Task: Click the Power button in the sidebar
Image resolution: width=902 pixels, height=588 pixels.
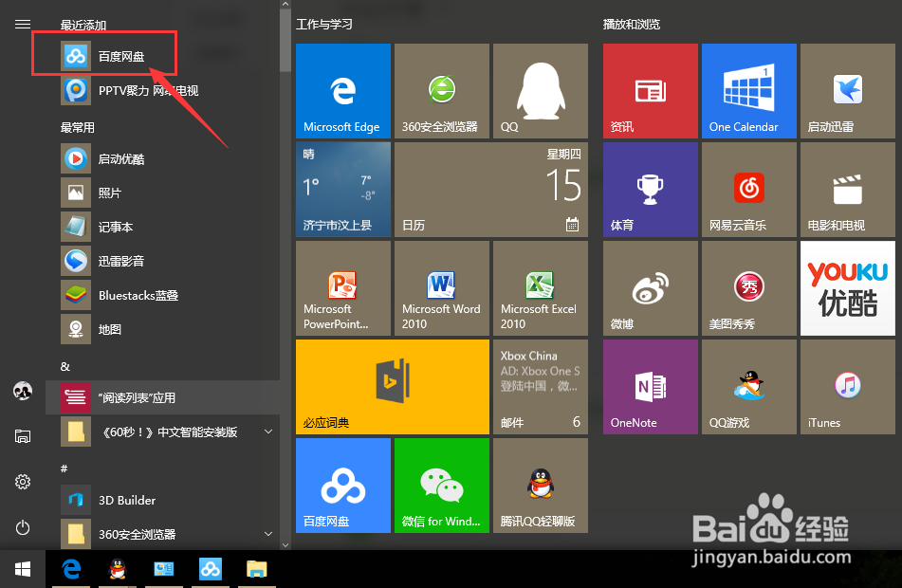Action: point(23,527)
